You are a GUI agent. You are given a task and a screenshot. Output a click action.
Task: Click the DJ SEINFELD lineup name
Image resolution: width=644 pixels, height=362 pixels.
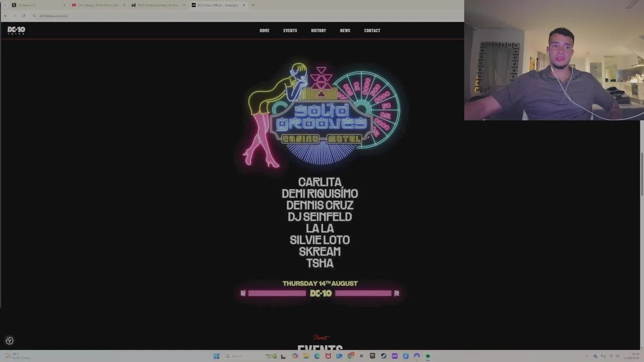coord(319,217)
